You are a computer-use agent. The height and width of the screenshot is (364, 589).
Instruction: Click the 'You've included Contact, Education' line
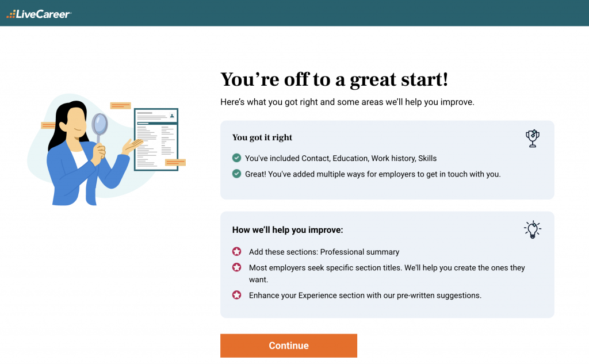(x=341, y=158)
